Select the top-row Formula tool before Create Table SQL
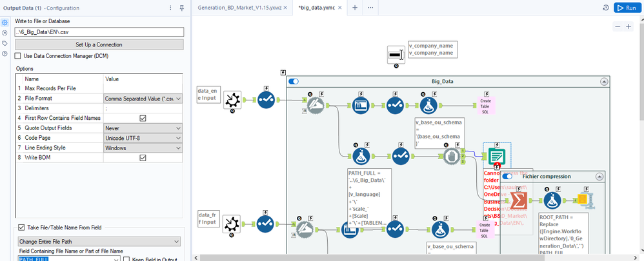 pyautogui.click(x=428, y=106)
